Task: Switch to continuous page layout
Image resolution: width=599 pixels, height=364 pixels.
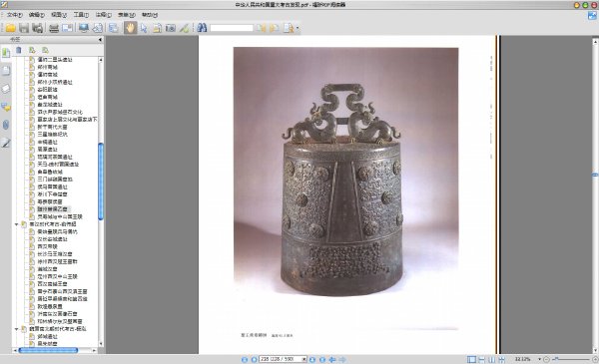Action: click(482, 359)
